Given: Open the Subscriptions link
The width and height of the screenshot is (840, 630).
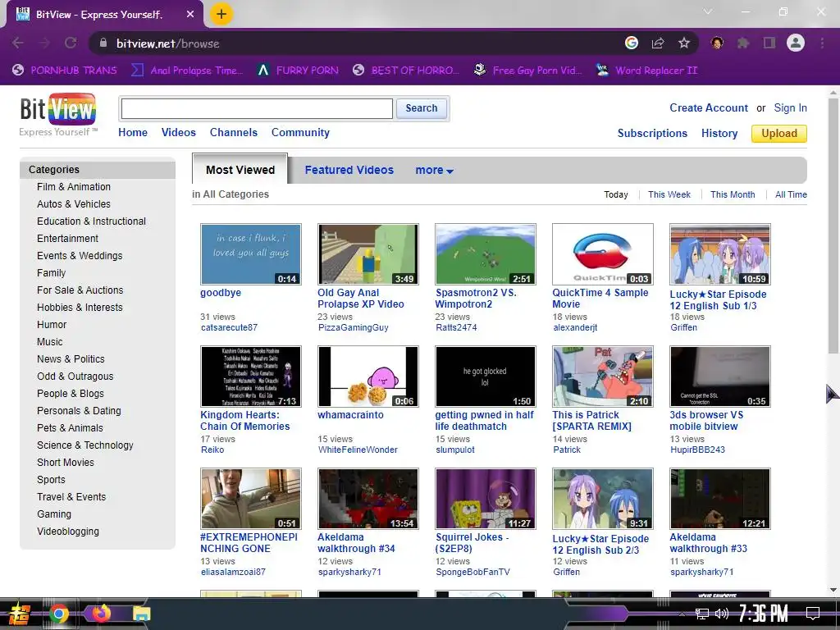Looking at the screenshot, I should 652,134.
